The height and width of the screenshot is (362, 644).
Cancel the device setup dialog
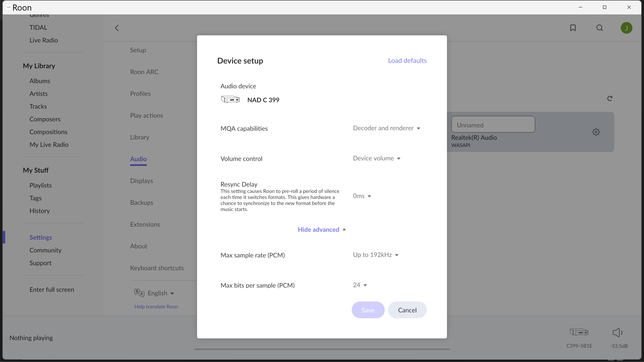click(x=407, y=310)
